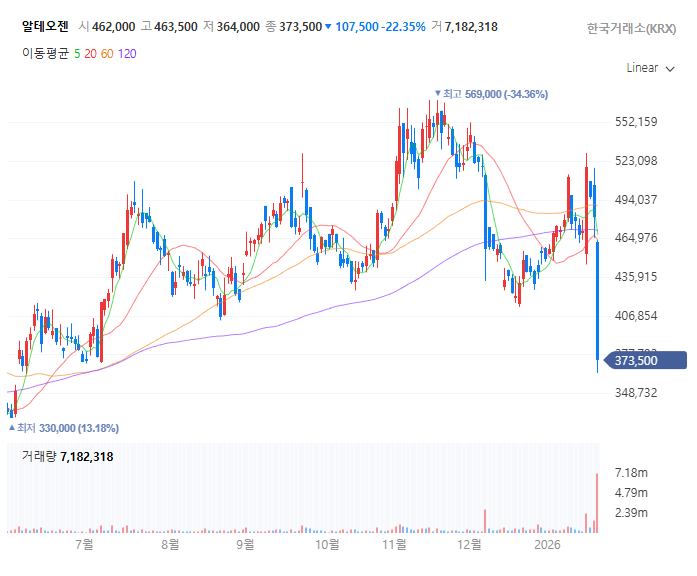Click the current price tag 373,500
Screen dimensions: 697x576
[x=646, y=360]
